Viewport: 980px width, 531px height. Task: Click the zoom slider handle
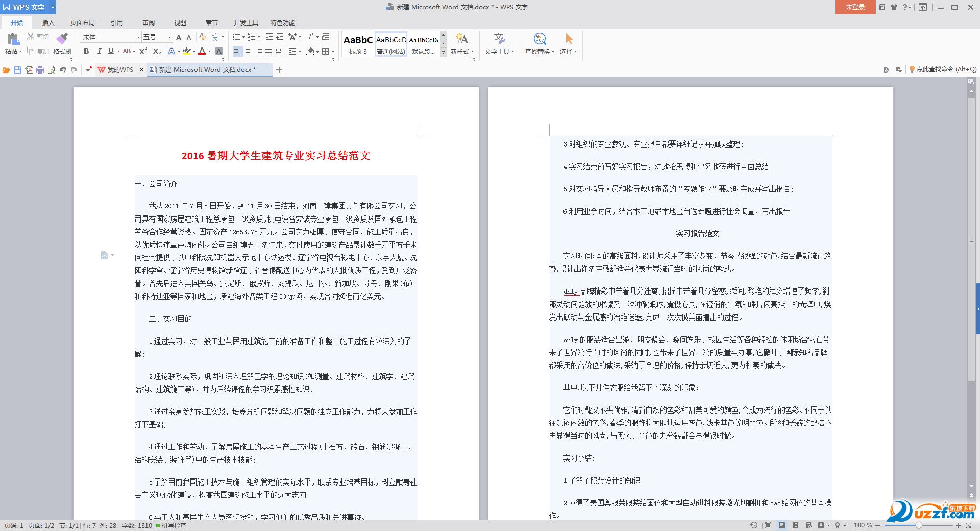click(919, 525)
